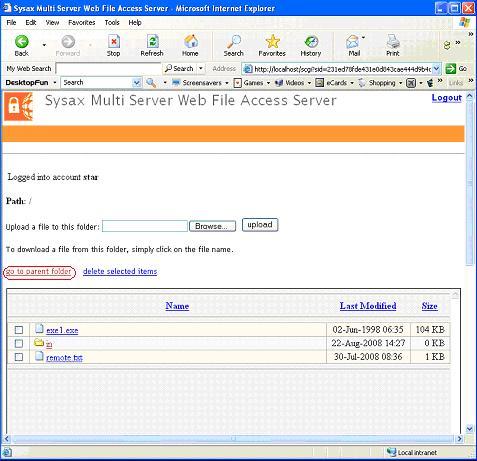477x461 pixels.
Task: Click page scrollbar down arrow
Action: click(470, 428)
